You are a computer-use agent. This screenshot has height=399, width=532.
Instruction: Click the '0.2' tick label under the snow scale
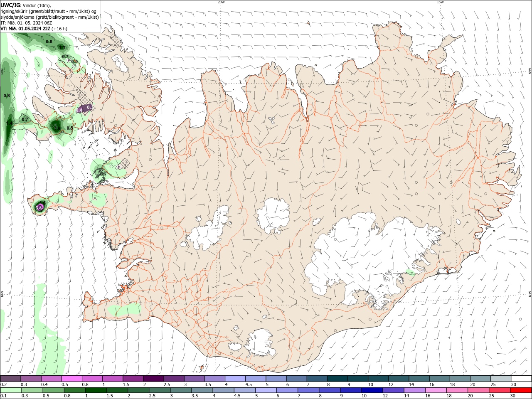coord(3,384)
